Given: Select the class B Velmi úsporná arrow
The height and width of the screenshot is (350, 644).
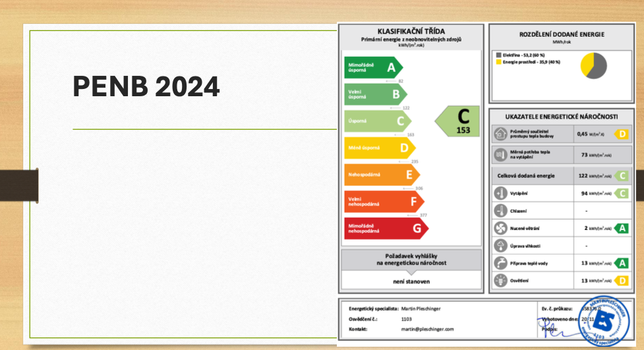Looking at the screenshot, I should pyautogui.click(x=375, y=94).
